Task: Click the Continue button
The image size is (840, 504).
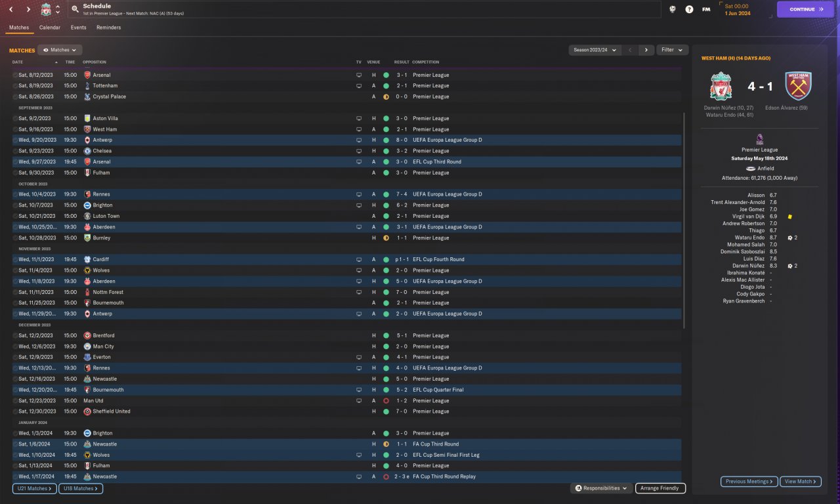Action: [805, 9]
